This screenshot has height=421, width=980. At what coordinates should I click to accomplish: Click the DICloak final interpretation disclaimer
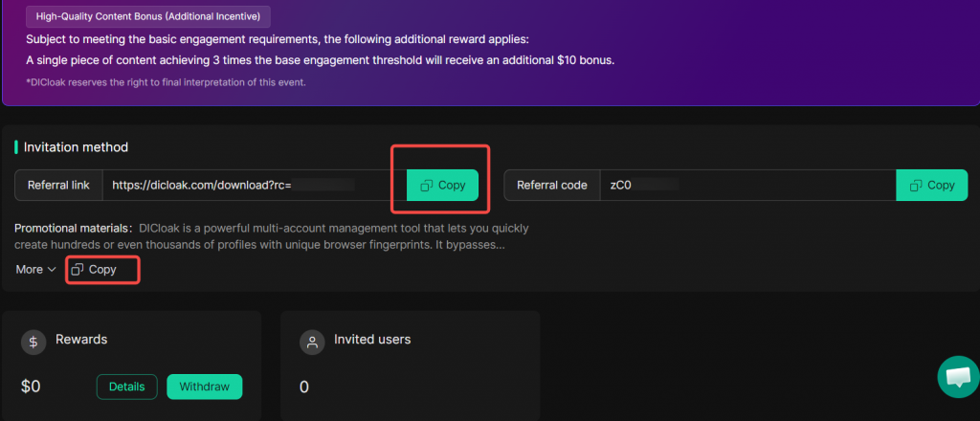pyautogui.click(x=167, y=82)
